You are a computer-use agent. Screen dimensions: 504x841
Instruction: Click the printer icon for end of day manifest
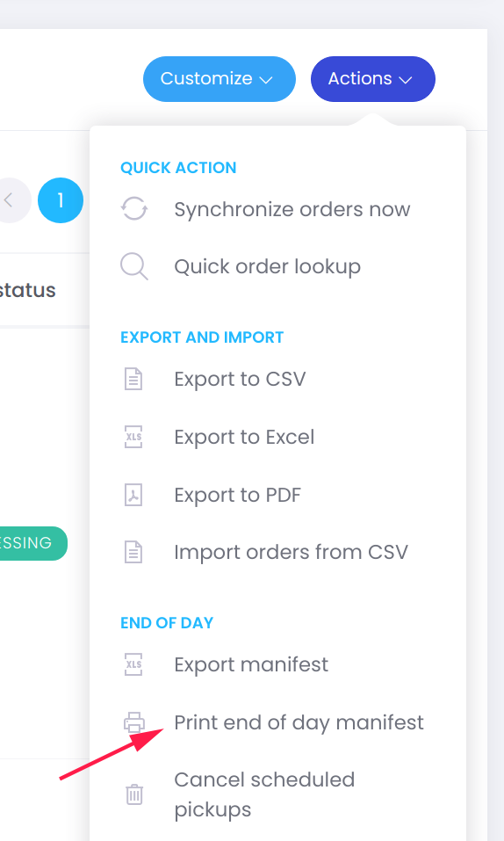click(x=134, y=722)
